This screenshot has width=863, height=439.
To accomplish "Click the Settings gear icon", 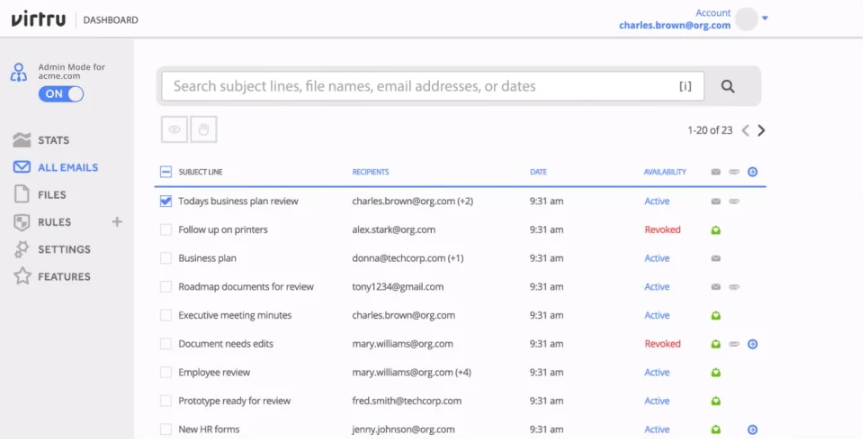I will (21, 249).
